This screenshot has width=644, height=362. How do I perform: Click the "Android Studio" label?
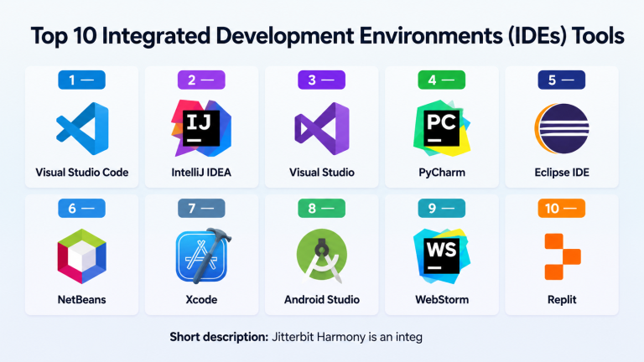tap(322, 300)
